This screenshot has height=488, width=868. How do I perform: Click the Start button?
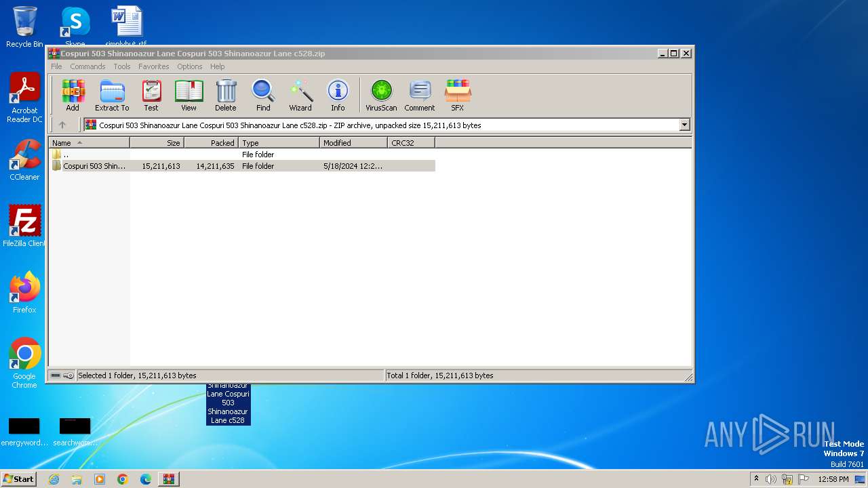tap(19, 479)
